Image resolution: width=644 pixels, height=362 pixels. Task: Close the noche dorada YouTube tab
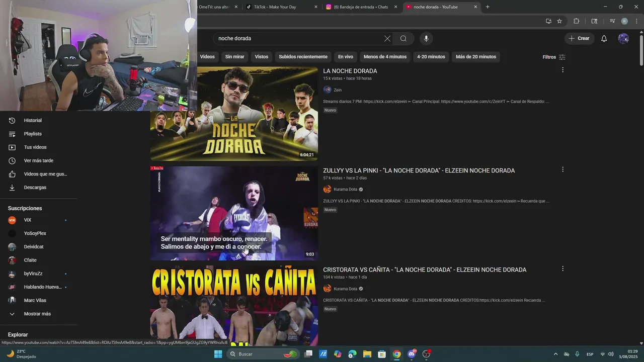coord(475,7)
